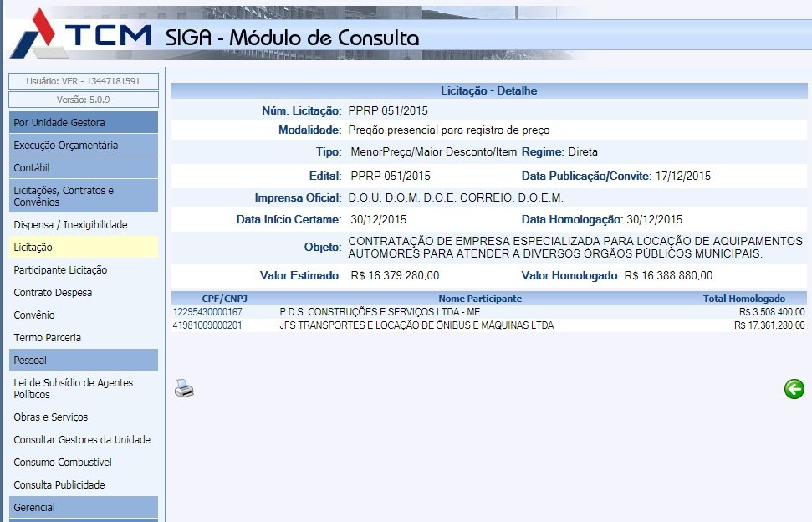Image resolution: width=812 pixels, height=522 pixels.
Task: Open Lei de Subsídio de Agentes Políticos
Action: click(x=73, y=388)
